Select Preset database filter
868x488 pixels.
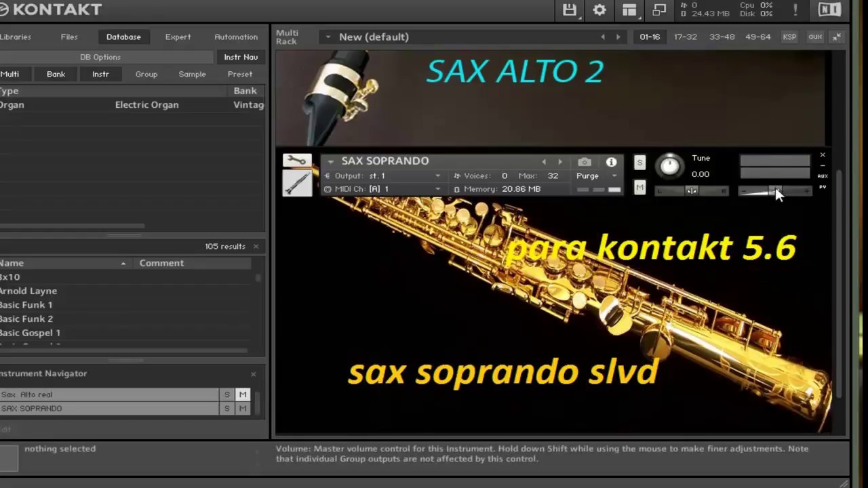click(240, 74)
